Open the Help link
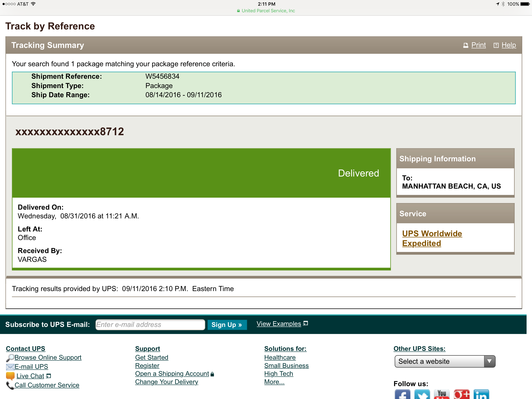This screenshot has width=532, height=399. pos(509,45)
